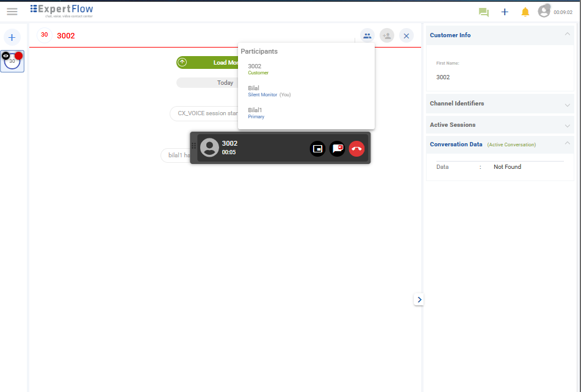Close the 3002 conversation
This screenshot has height=392, width=581.
click(x=406, y=36)
